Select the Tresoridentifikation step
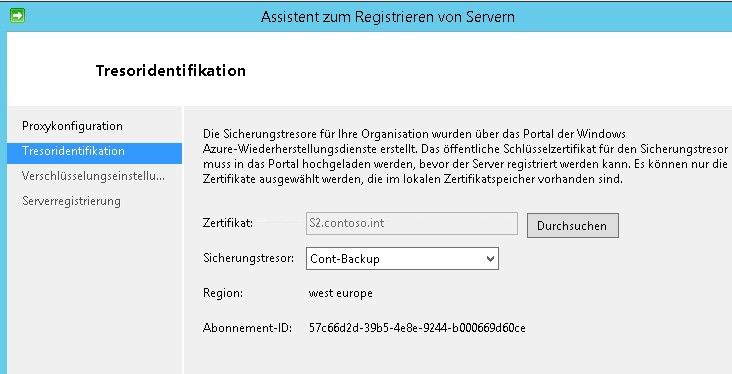Screen dimensions: 732x374 click(94, 153)
